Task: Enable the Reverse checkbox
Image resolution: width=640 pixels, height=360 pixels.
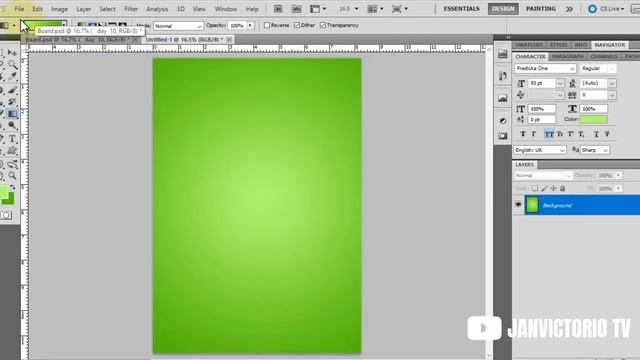Action: [x=267, y=25]
